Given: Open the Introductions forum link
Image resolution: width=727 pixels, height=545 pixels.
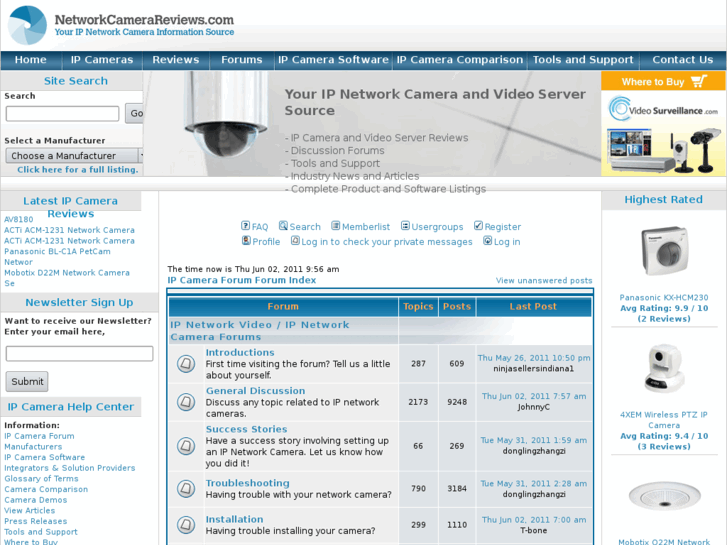Looking at the screenshot, I should [x=240, y=353].
